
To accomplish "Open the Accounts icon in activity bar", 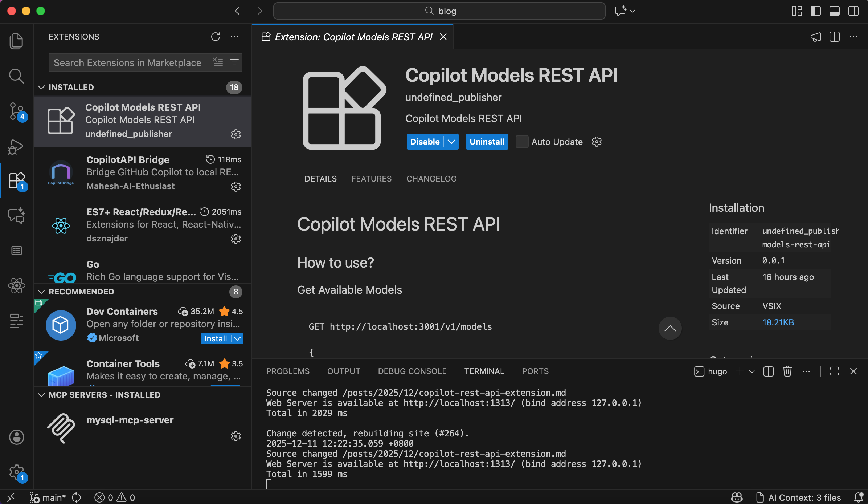I will (x=16, y=437).
